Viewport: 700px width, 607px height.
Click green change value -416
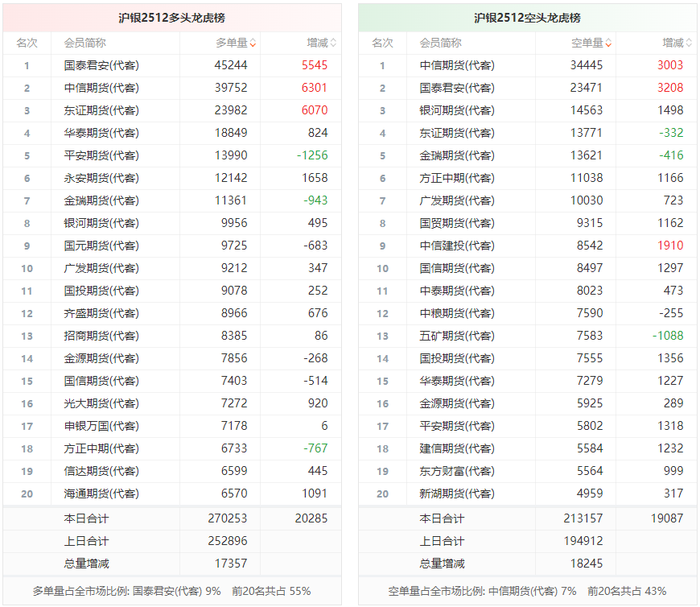click(671, 155)
